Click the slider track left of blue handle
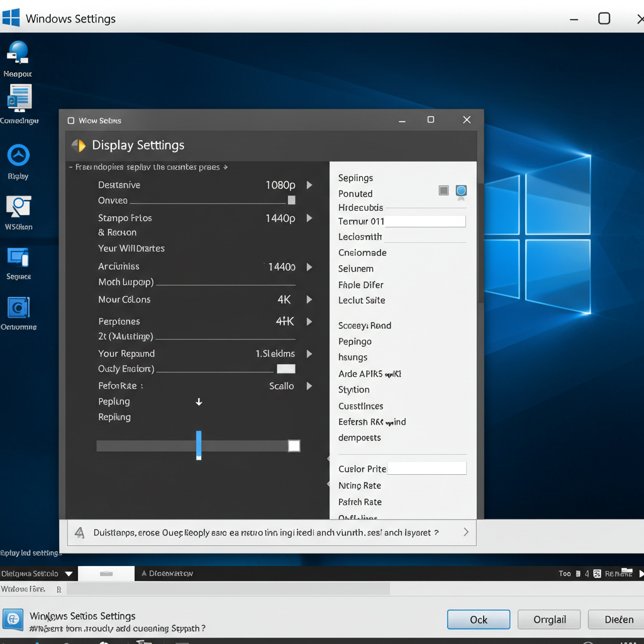This screenshot has width=644, height=644. click(x=146, y=446)
